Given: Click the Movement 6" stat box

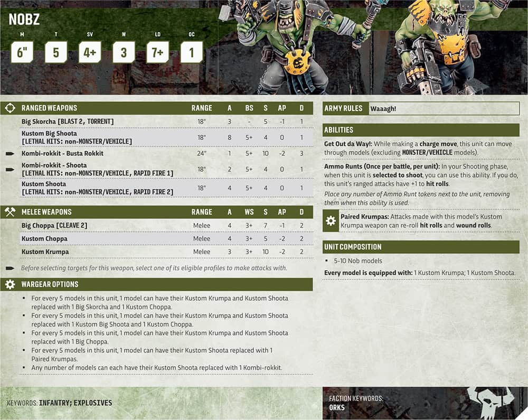Looking at the screenshot, I should click(x=22, y=52).
